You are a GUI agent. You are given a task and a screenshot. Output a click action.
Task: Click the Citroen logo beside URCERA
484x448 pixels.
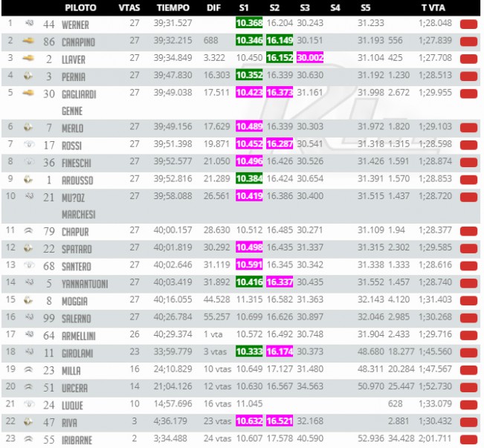click(29, 386)
